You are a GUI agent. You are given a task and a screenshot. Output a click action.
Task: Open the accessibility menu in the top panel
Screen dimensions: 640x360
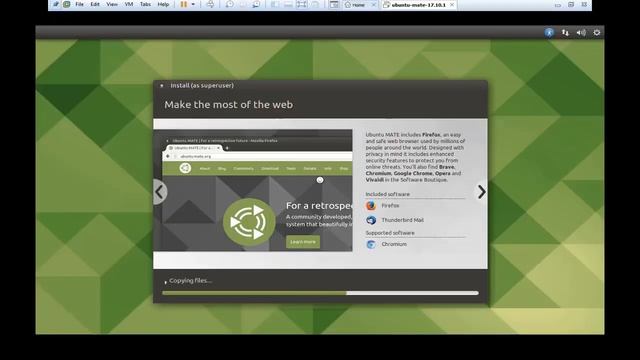[549, 33]
